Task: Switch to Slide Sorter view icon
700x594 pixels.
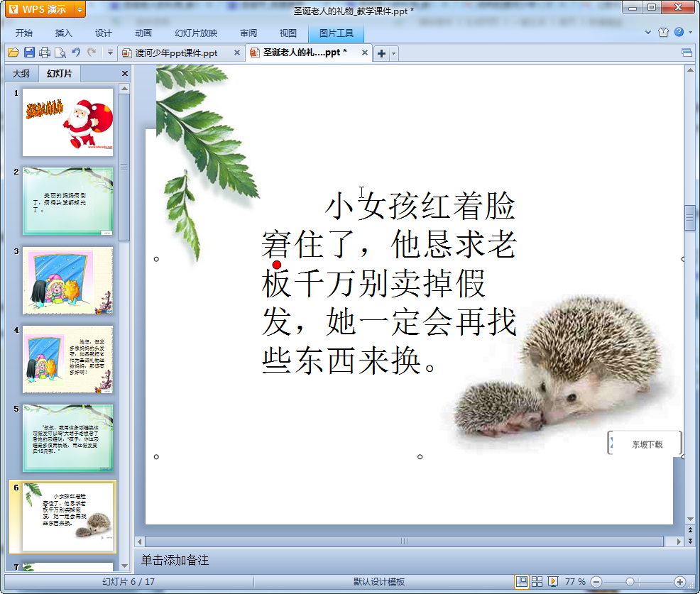Action: tap(537, 581)
